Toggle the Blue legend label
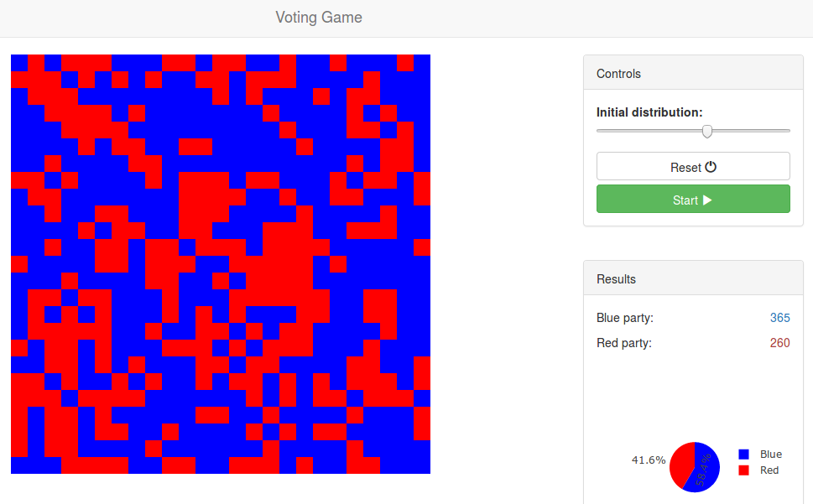The height and width of the screenshot is (504, 813). point(770,455)
